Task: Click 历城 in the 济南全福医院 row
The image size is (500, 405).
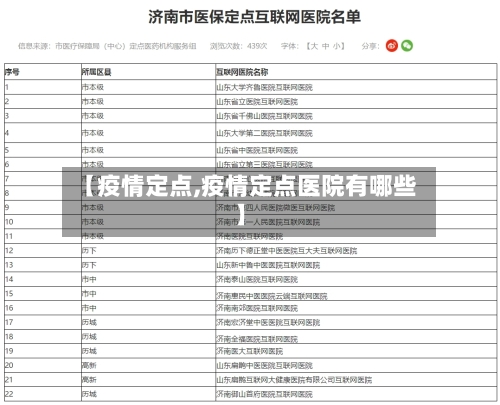Action: point(89,337)
